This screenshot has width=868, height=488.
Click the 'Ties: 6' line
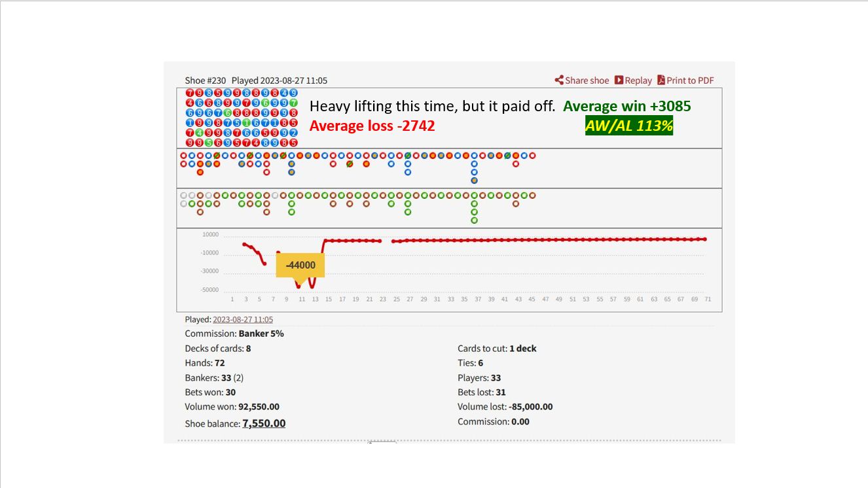(x=471, y=363)
